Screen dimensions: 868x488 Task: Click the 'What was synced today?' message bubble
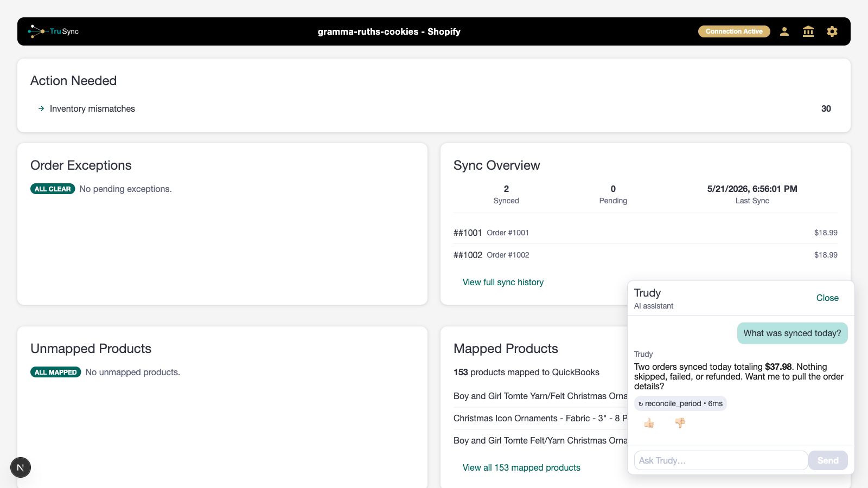point(792,333)
